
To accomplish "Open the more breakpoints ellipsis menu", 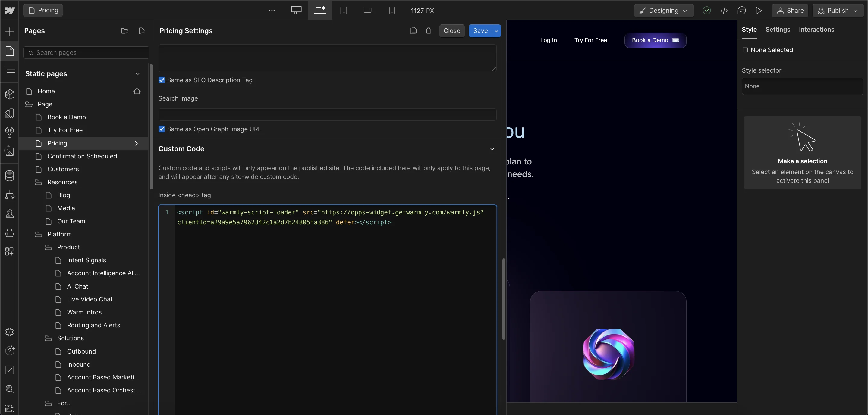I will click(272, 11).
